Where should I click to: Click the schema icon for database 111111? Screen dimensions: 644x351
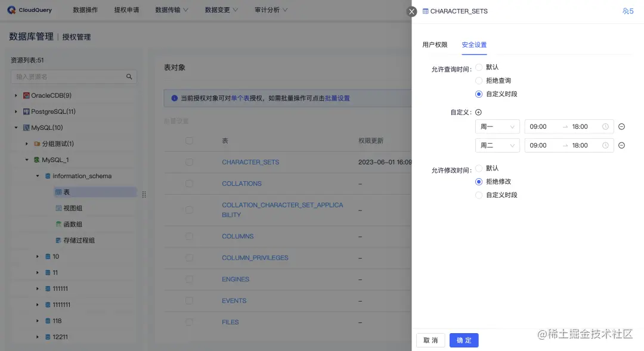[48, 288]
